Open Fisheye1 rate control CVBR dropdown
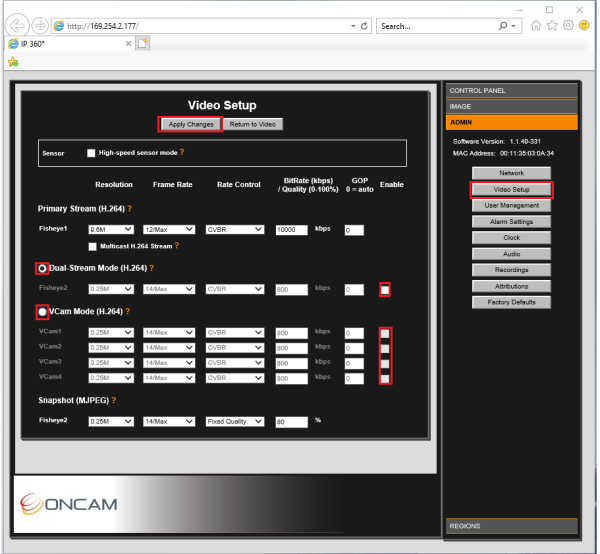 pyautogui.click(x=235, y=230)
